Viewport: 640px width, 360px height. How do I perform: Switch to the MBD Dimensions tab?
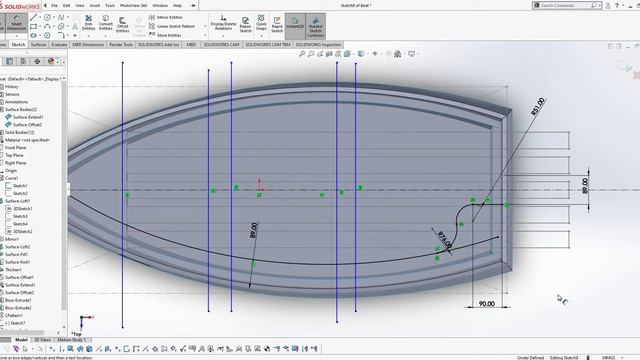pyautogui.click(x=88, y=44)
